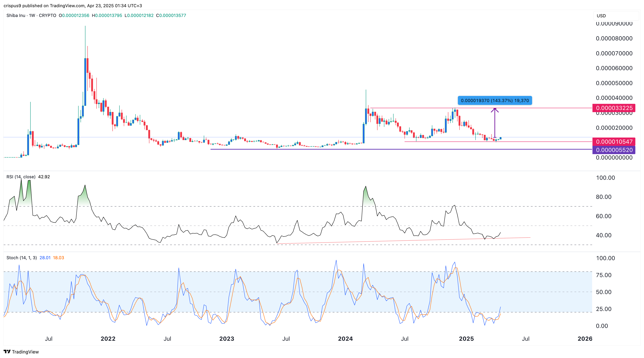Click the purple upward arrow head
The image size is (644, 358).
494,110
